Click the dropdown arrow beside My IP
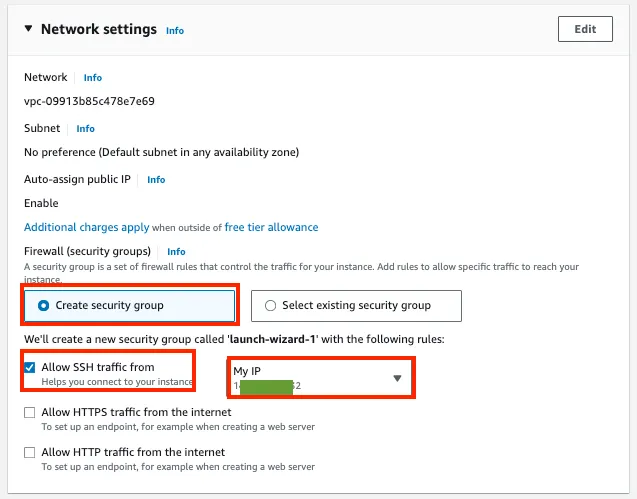The image size is (637, 499). pyautogui.click(x=397, y=378)
